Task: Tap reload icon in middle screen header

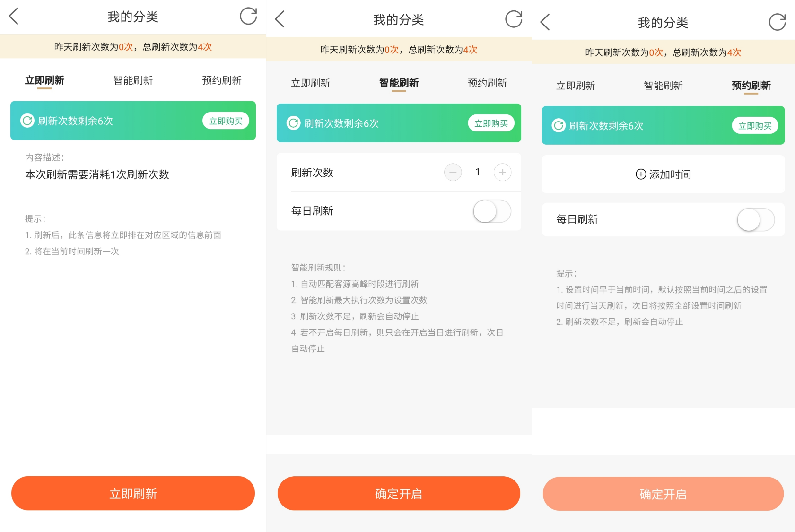Action: point(514,19)
